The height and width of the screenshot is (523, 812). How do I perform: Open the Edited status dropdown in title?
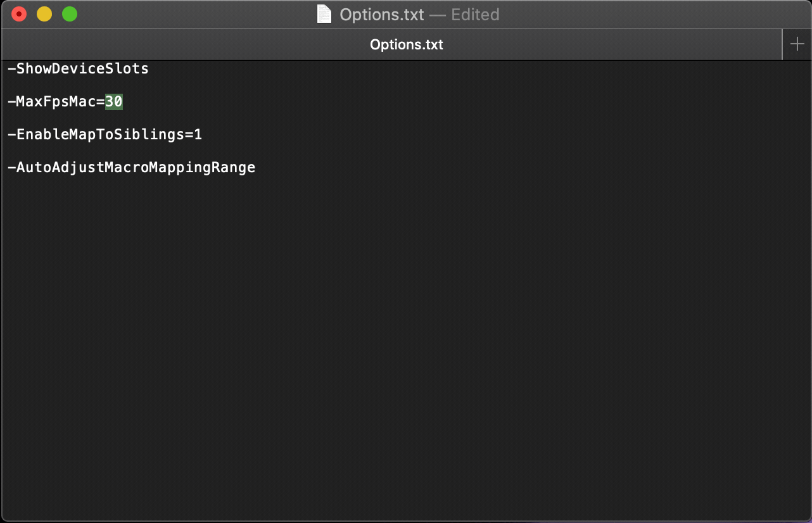[x=475, y=15]
